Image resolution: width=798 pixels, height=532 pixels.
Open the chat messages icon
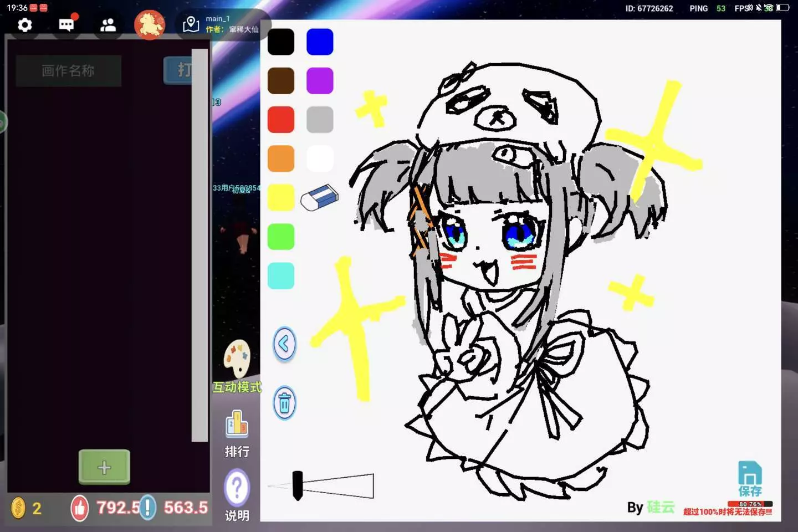[67, 24]
